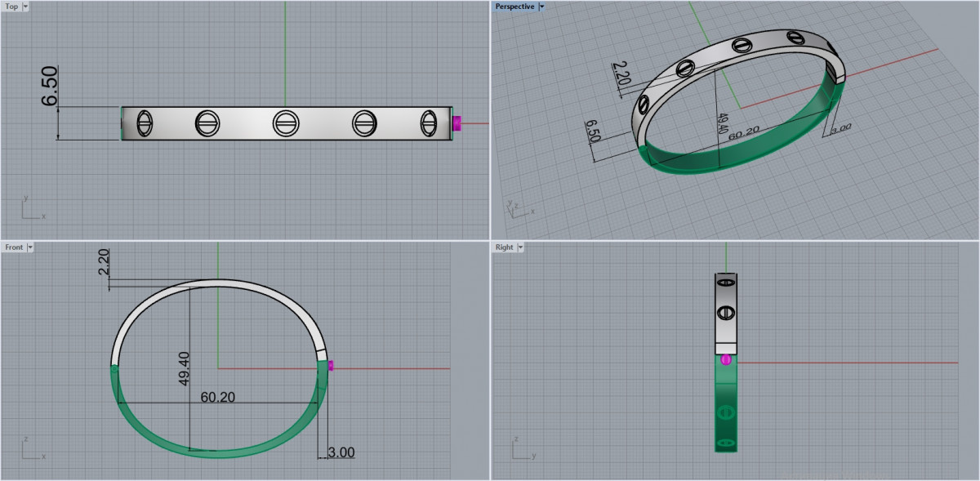The height and width of the screenshot is (481, 980).
Task: Pick the 49.40 vertical dimension in Front viewport
Action: click(x=185, y=368)
